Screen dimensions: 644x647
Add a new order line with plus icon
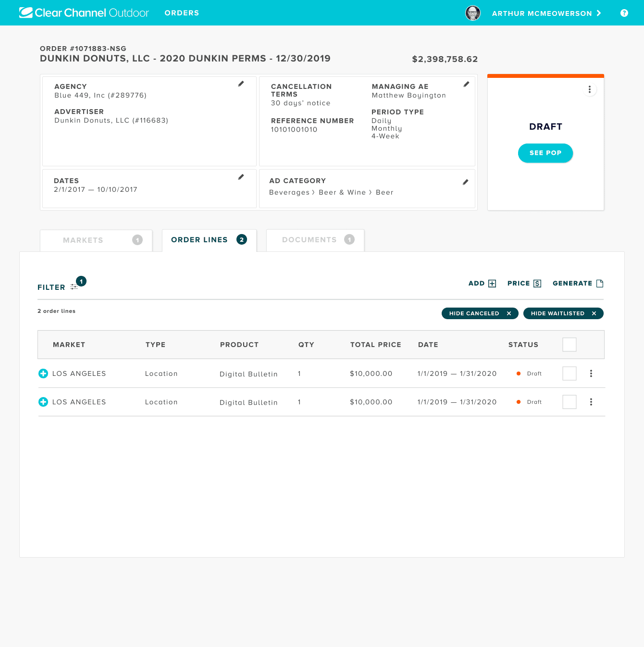(x=492, y=284)
